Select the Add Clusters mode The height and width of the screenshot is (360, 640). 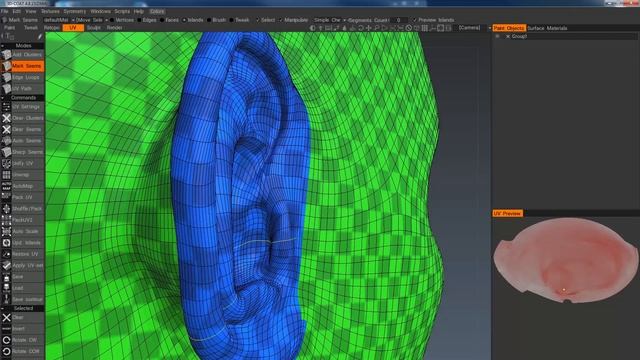pos(22,54)
